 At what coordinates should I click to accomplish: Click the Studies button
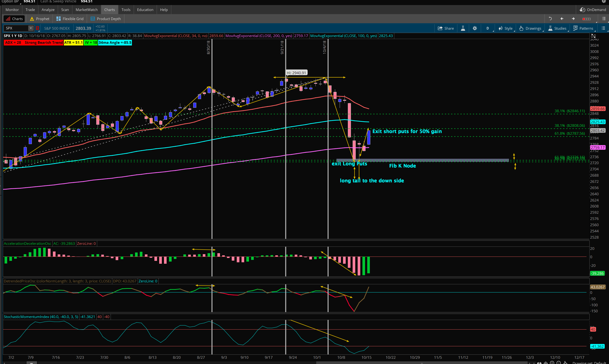(558, 28)
